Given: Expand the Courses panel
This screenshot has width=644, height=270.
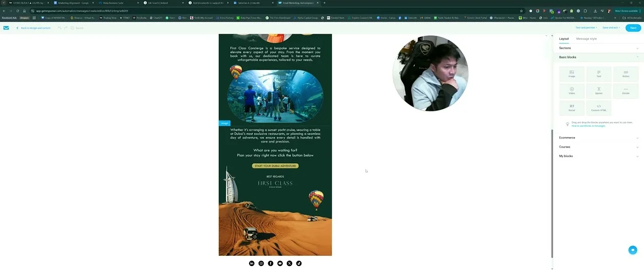Looking at the screenshot, I should click(599, 147).
